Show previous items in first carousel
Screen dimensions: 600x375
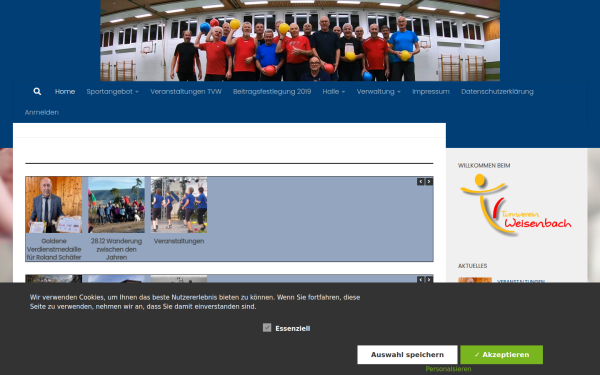[x=421, y=181]
